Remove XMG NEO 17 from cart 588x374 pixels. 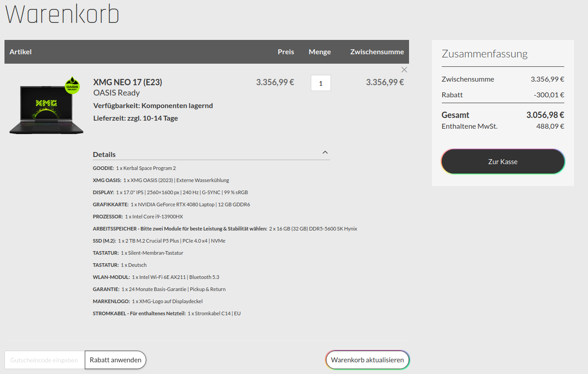coord(404,70)
